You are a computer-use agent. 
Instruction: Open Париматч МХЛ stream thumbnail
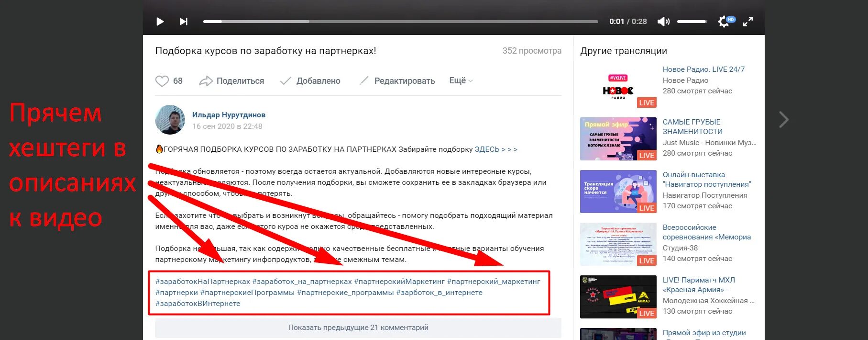pyautogui.click(x=618, y=297)
